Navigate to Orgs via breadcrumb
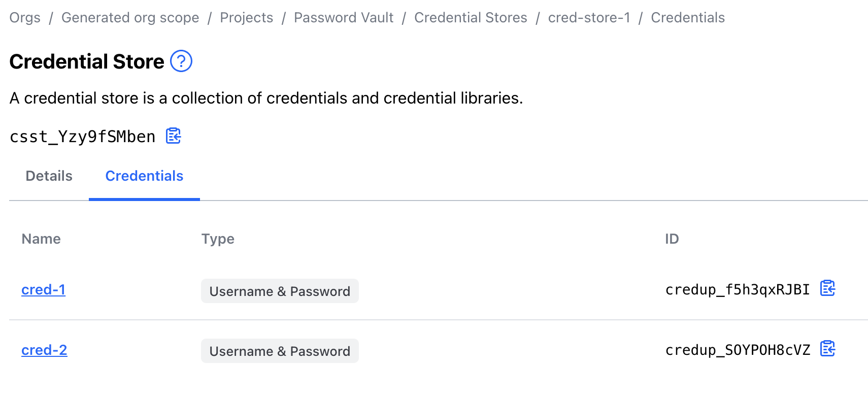 25,17
